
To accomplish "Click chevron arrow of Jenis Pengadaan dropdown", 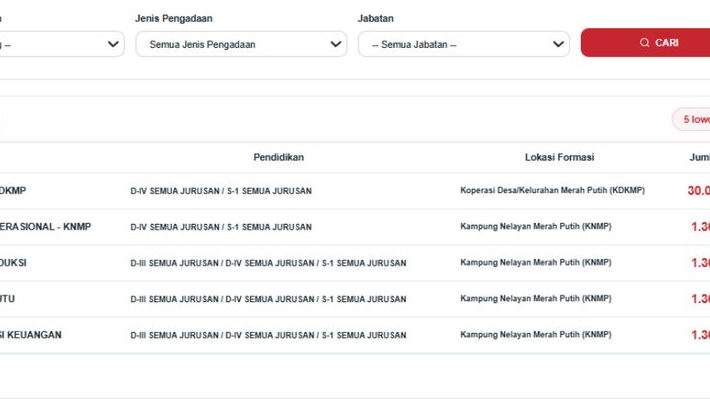I will pyautogui.click(x=336, y=44).
